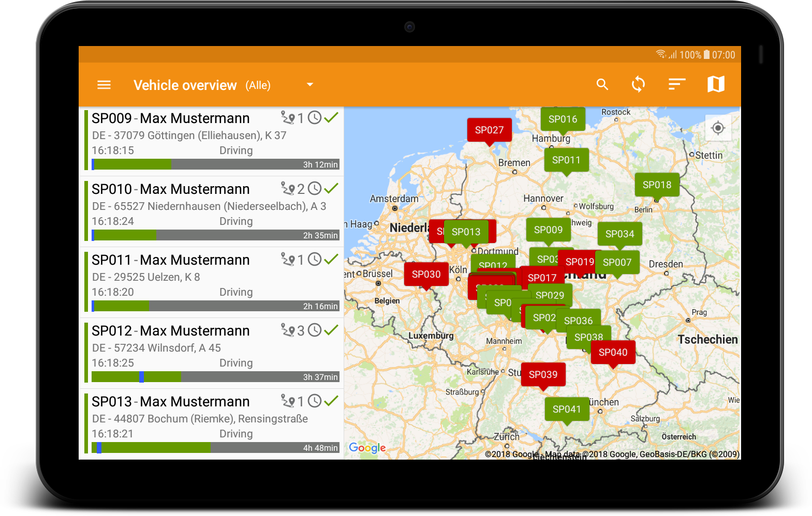Center map on my location
This screenshot has width=812, height=516.
click(x=718, y=128)
